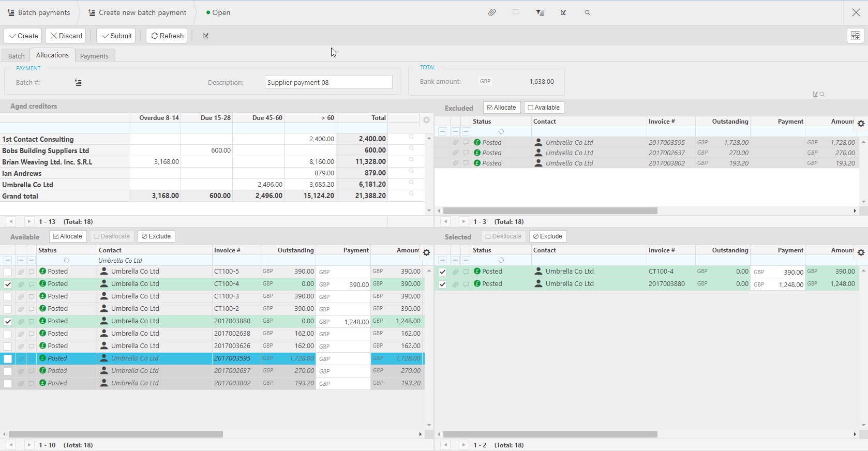
Task: Open Available grid settings gear
Action: coord(426,252)
